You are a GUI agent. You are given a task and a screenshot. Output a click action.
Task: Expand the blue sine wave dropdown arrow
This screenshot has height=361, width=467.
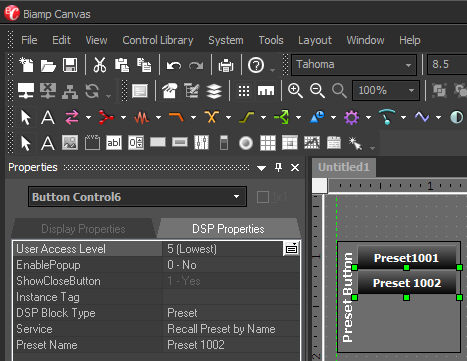pyautogui.click(x=438, y=117)
